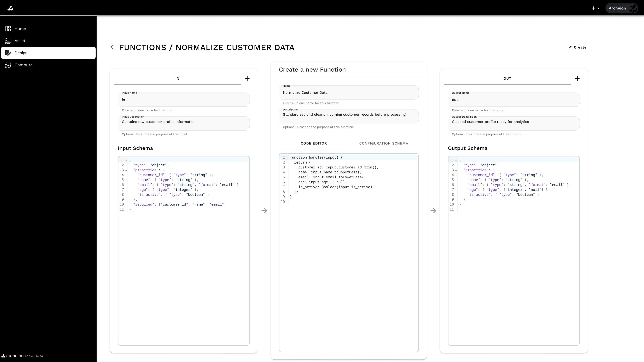The image size is (644, 362).
Task: Add a new input on the IN panel
Action: 247,78
